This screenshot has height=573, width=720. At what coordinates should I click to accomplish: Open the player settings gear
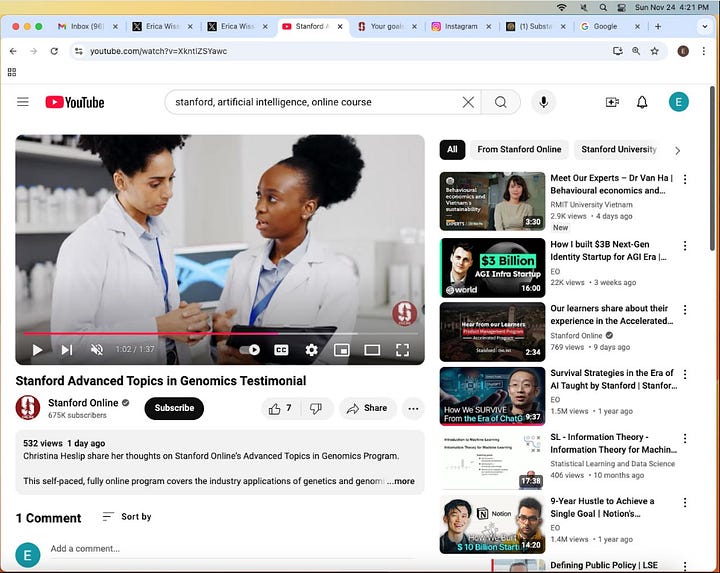311,350
